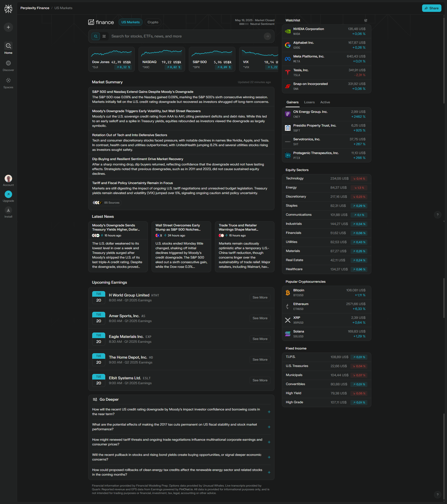Toggle the search mode magnifier icon
Screen dimensions: 447x504
96,36
